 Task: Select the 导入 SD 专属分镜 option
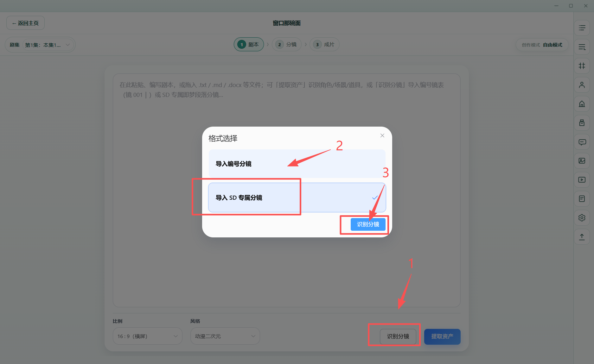[x=297, y=198]
